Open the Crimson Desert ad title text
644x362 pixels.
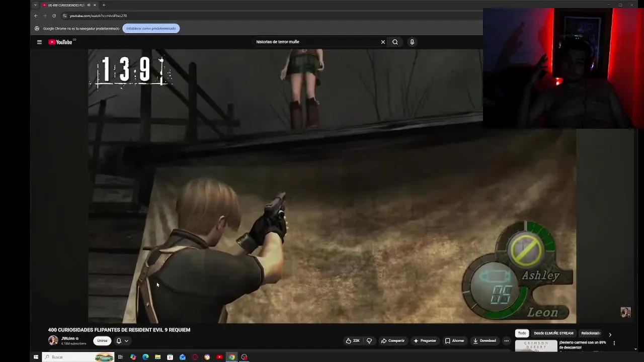(583, 345)
